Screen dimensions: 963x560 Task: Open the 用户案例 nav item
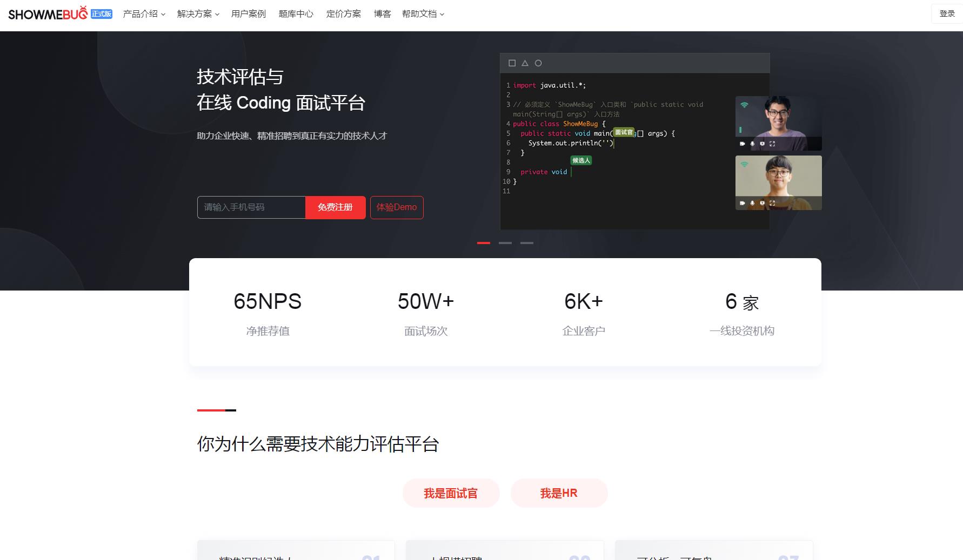(x=249, y=14)
